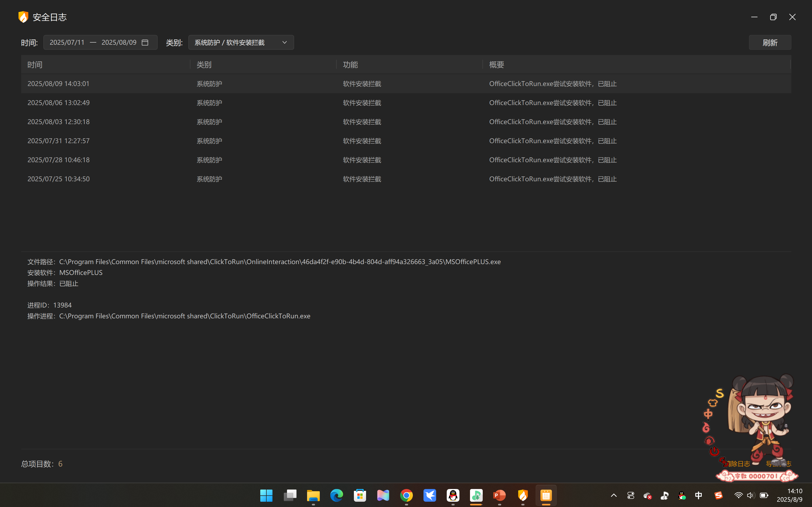The height and width of the screenshot is (507, 812).
Task: Click the 操作进程 OfficeClickToRun.exe path line
Action: click(x=169, y=316)
